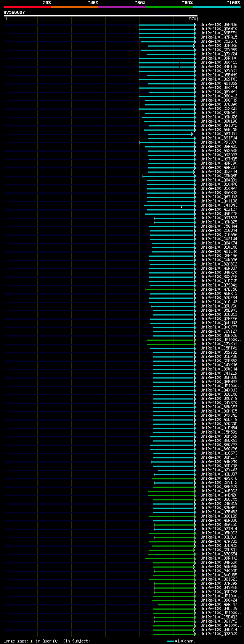This screenshot has height=644, width=244.
Task: Click the UniRef100_Q69TX3 label
Action: 219,79
